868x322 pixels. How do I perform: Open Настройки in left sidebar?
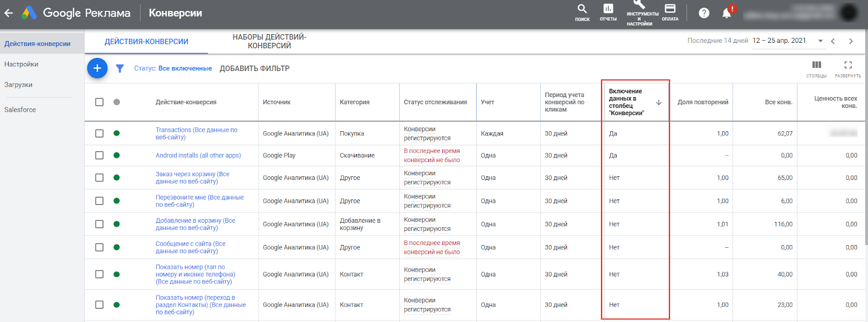click(x=21, y=64)
